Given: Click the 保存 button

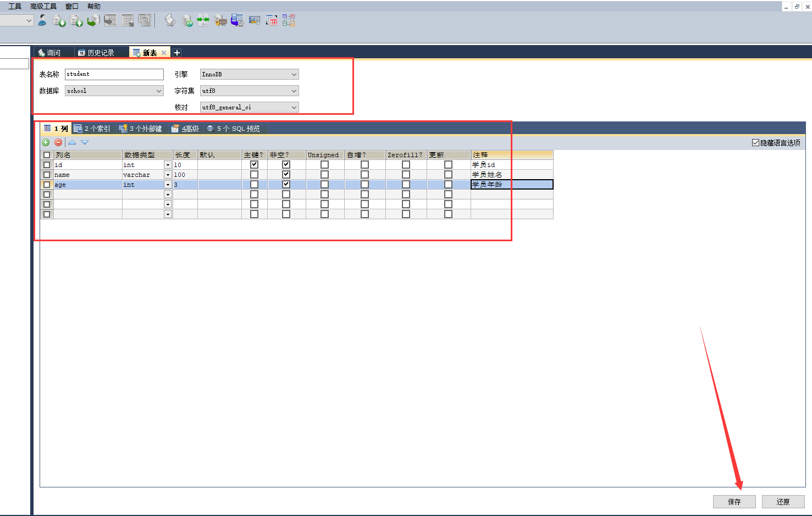Looking at the screenshot, I should pyautogui.click(x=734, y=502).
